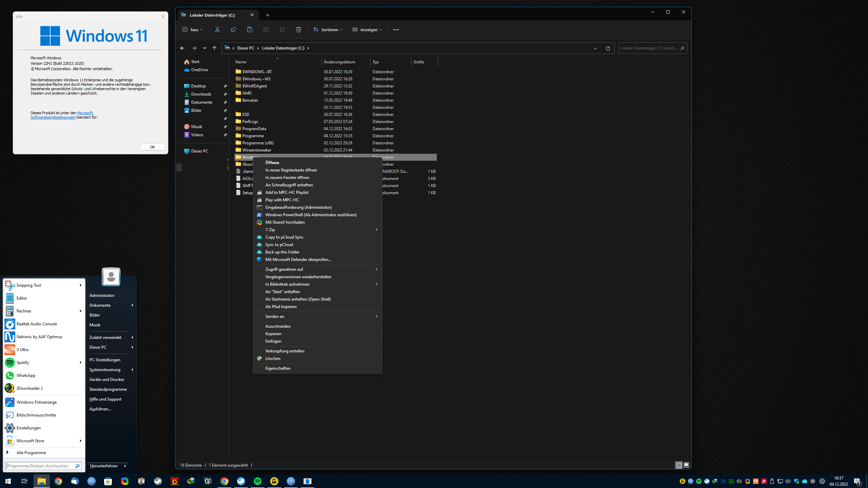
Task: Switch to details view icon in status bar
Action: [679, 465]
